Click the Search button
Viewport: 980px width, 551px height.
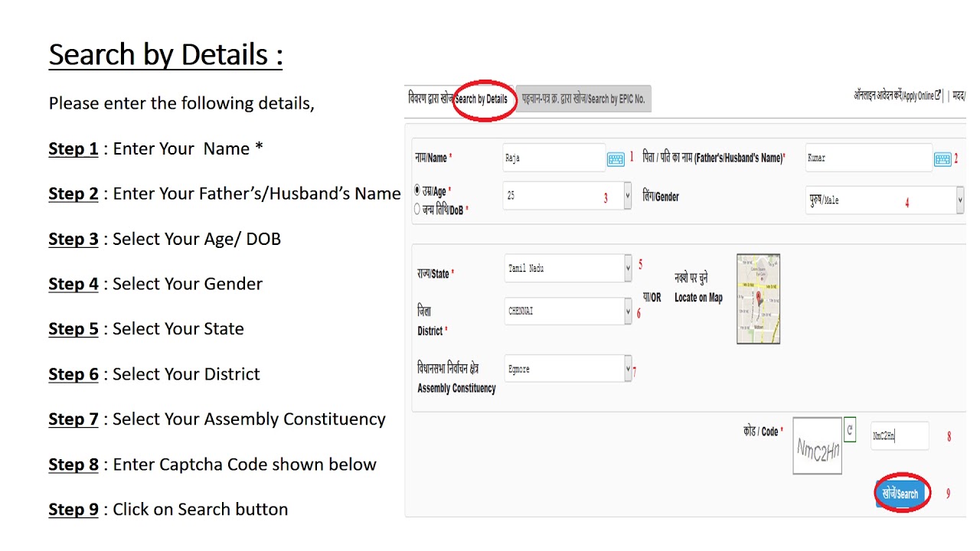point(901,493)
